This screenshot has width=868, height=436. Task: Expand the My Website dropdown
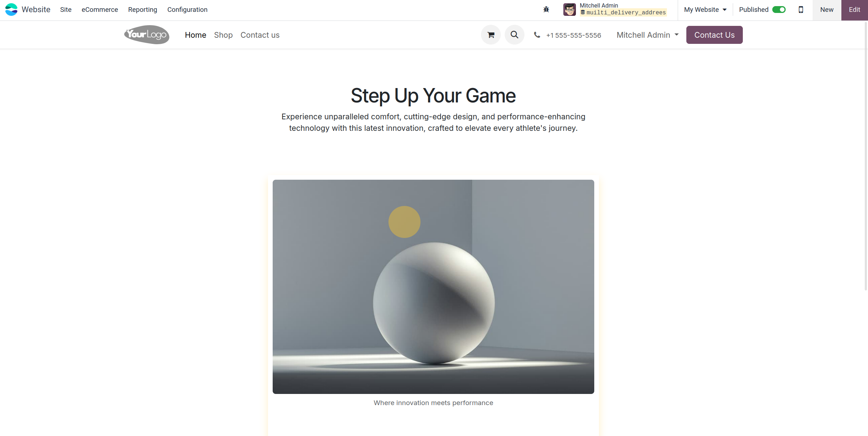point(705,10)
